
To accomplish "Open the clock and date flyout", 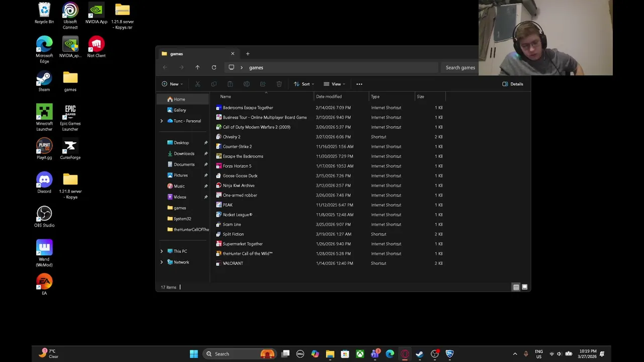I will coord(588,354).
